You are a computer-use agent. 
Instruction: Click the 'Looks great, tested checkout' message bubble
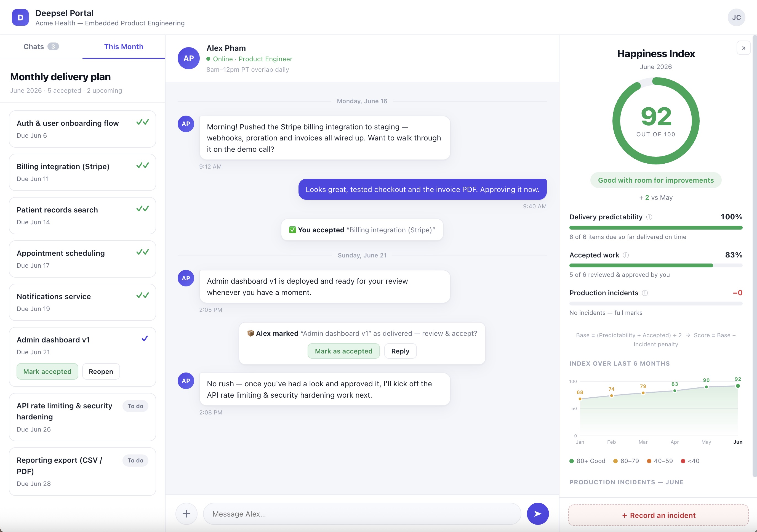422,189
